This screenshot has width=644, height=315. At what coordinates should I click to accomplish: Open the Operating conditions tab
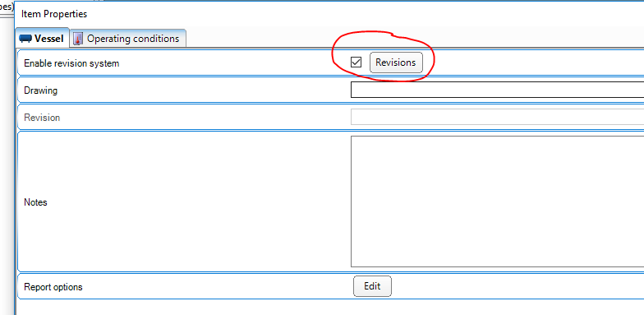128,38
